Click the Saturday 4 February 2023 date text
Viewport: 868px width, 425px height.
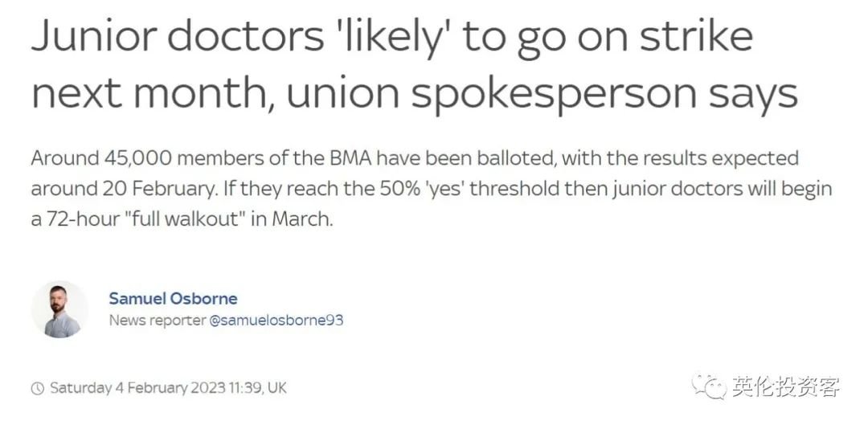click(137, 388)
